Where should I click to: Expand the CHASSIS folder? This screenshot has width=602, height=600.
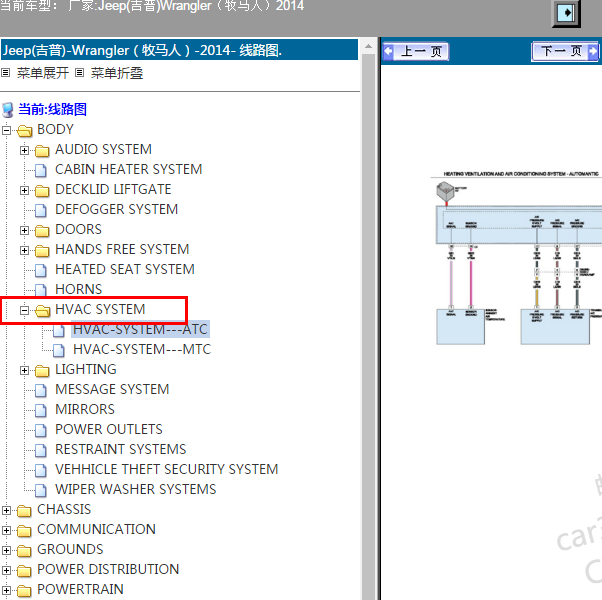tap(6, 510)
